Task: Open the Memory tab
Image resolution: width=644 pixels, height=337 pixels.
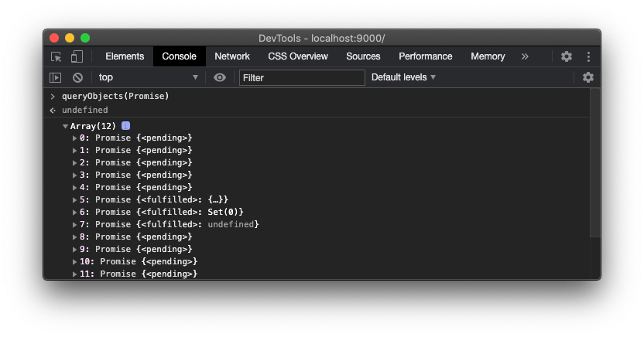Action: 488,56
